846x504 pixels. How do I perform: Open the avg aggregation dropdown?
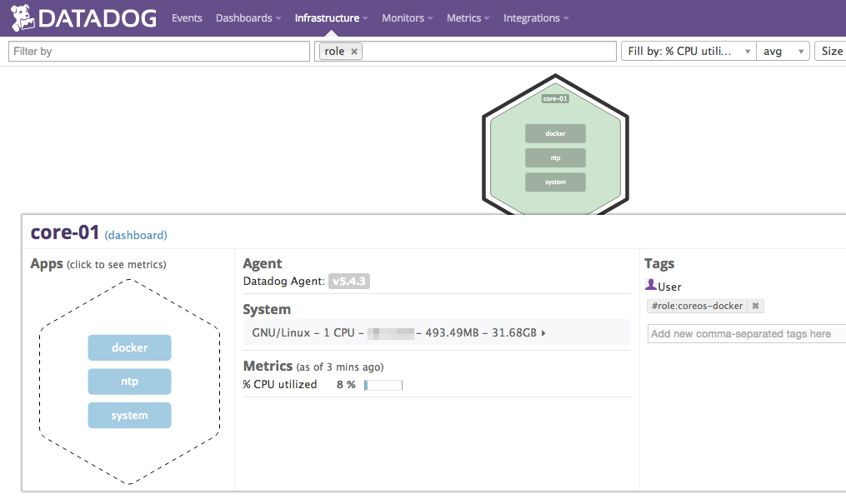click(x=783, y=51)
